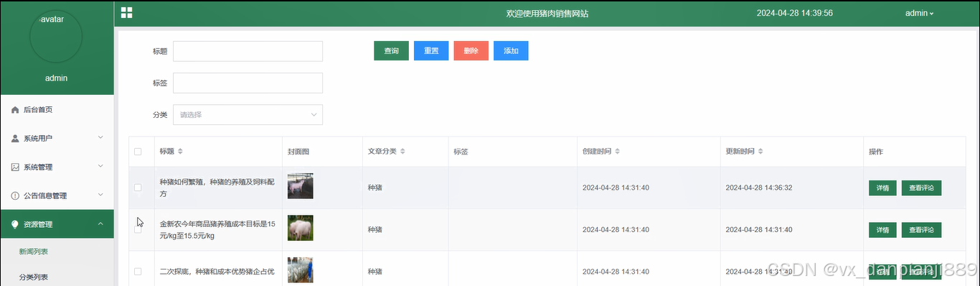Screen dimensions: 980x286
Task: Click the 标签 search input field
Action: [248, 83]
